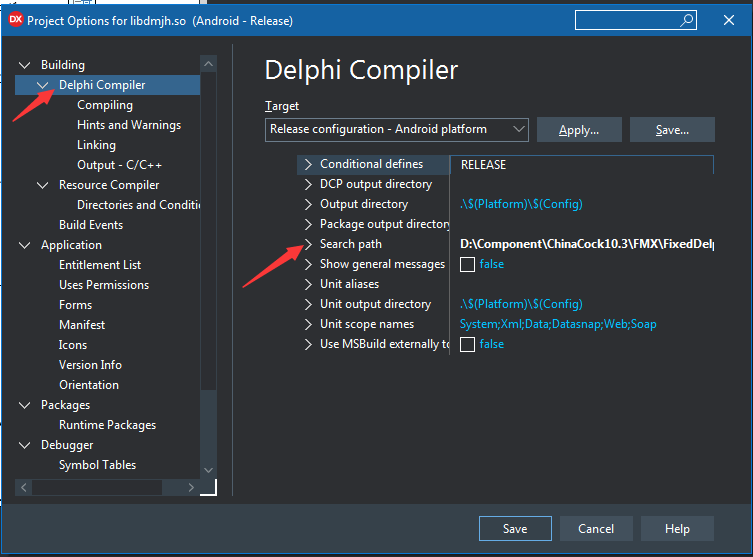The width and height of the screenshot is (753, 557).
Task: Click the DX application logo icon
Action: click(x=16, y=20)
